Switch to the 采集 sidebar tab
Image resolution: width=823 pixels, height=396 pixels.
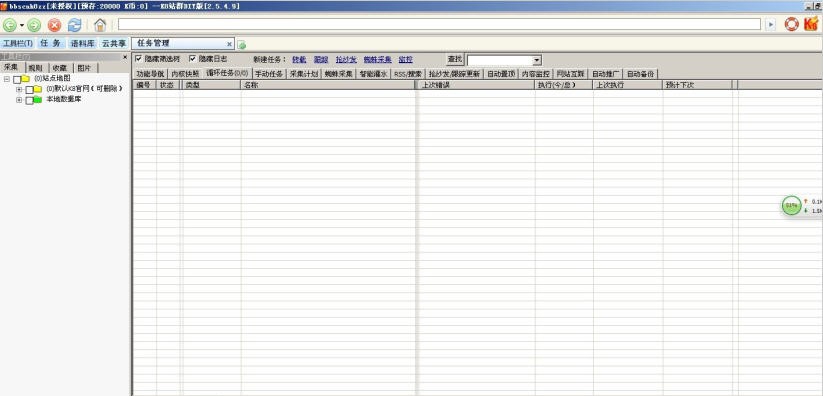(12, 67)
